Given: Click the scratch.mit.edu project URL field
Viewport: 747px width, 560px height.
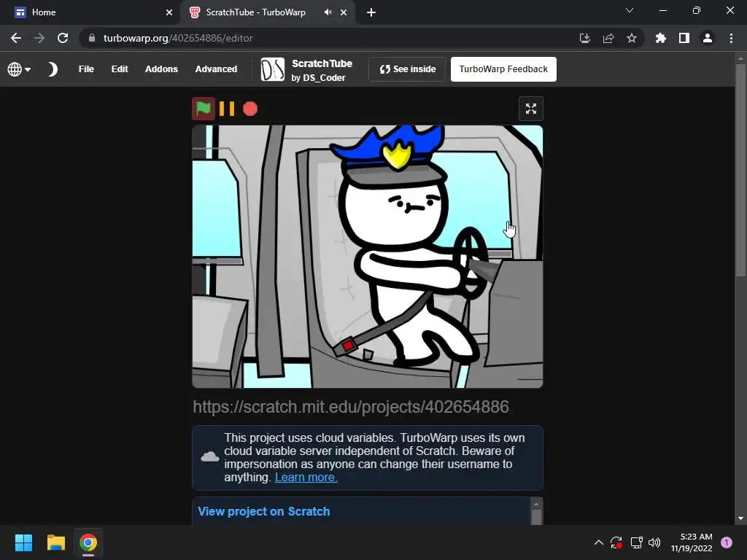Looking at the screenshot, I should [x=368, y=407].
